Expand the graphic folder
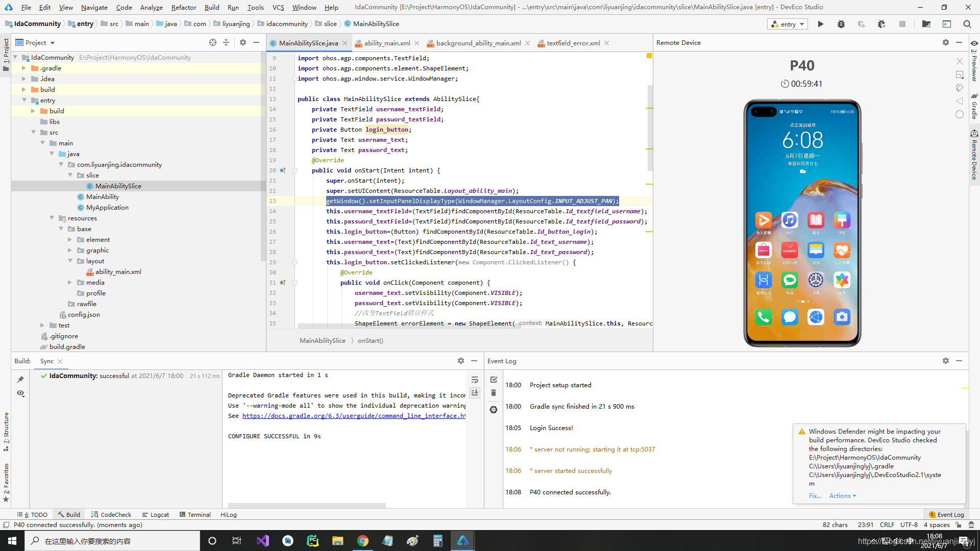Screen dimensions: 980x551 tap(69, 250)
